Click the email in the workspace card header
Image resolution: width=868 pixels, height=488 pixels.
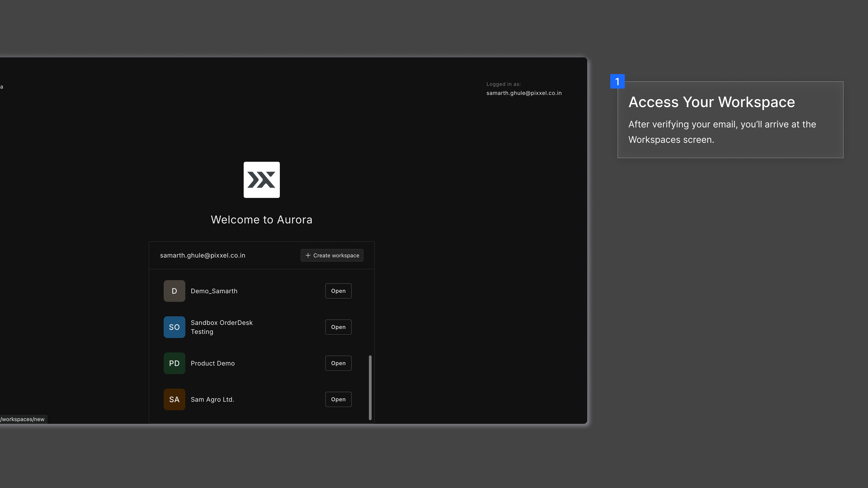(x=203, y=255)
